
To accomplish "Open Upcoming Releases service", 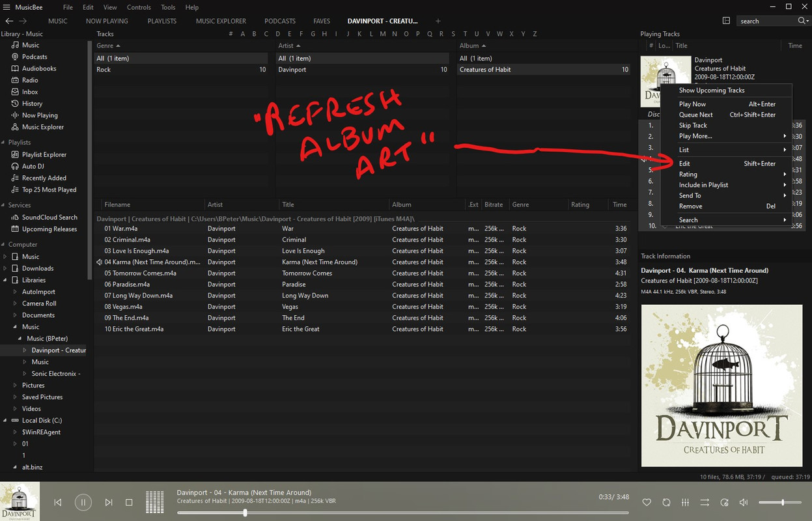I will [49, 229].
